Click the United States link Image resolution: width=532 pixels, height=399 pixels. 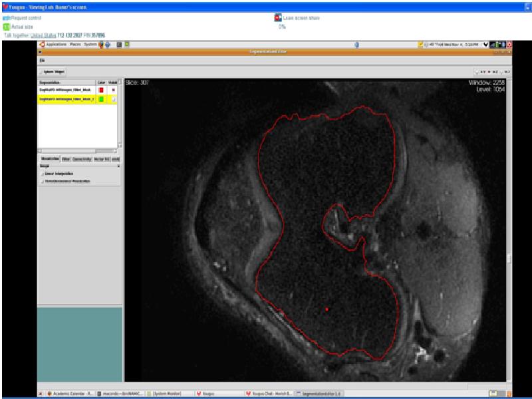(x=43, y=35)
